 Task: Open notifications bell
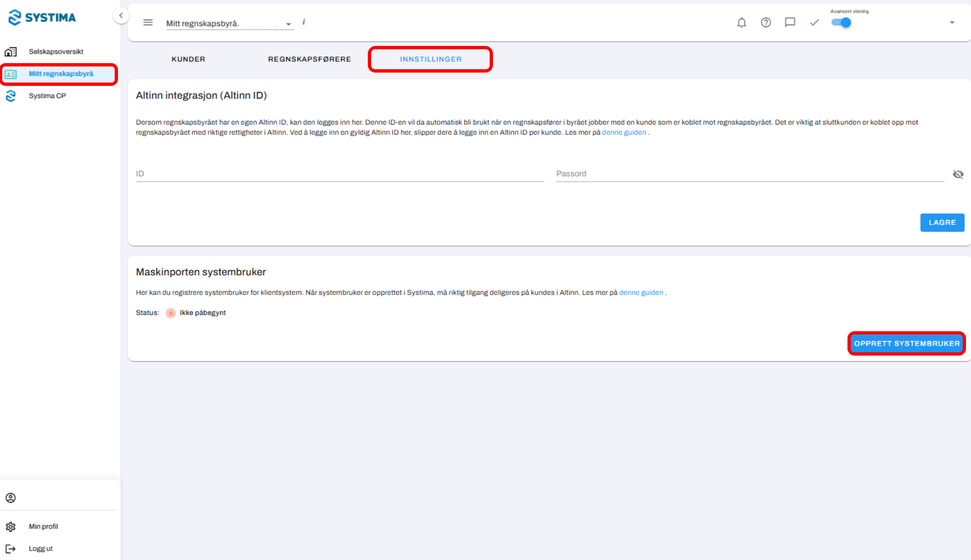pyautogui.click(x=742, y=23)
